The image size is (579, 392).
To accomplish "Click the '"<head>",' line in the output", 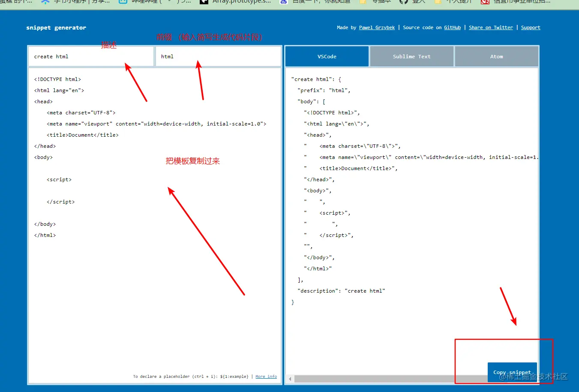I will click(318, 135).
